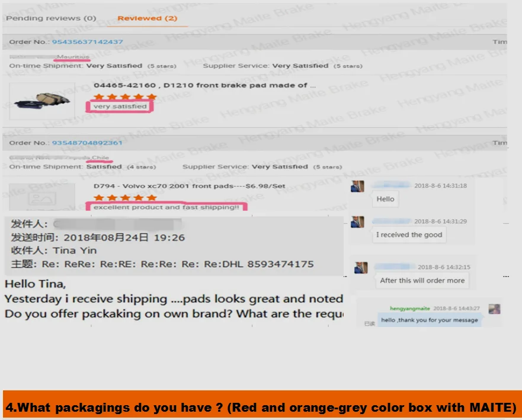The image size is (522, 420).
Task: Click the avatar beside 'After this will order more'
Action: (x=361, y=268)
